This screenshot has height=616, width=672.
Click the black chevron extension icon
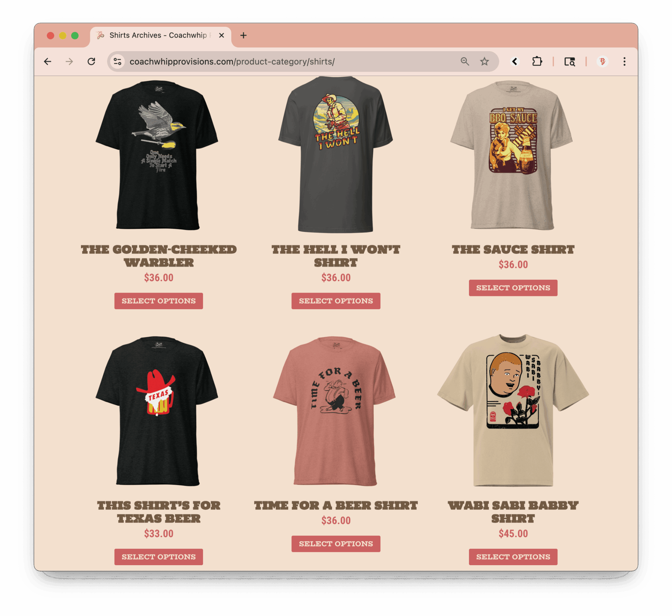pos(515,62)
